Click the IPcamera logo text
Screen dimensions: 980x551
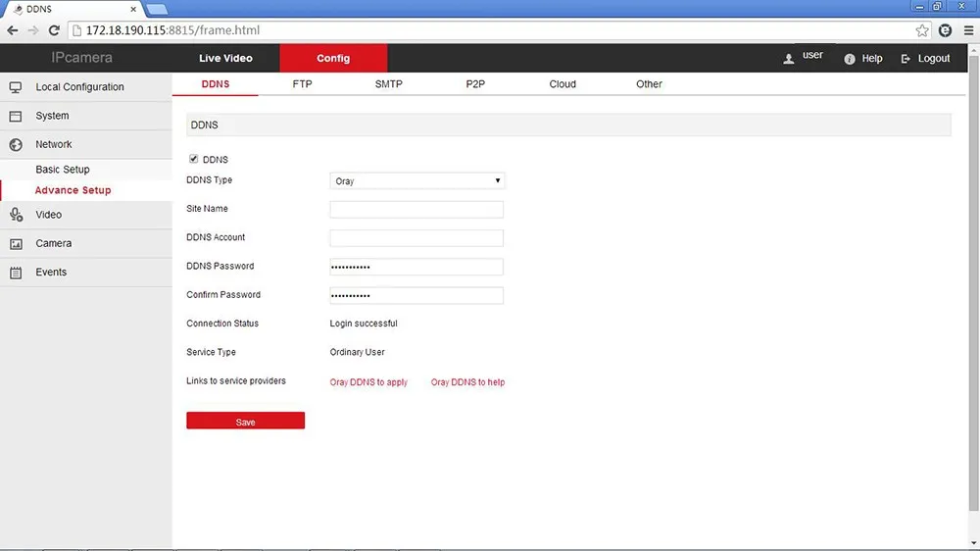point(82,58)
